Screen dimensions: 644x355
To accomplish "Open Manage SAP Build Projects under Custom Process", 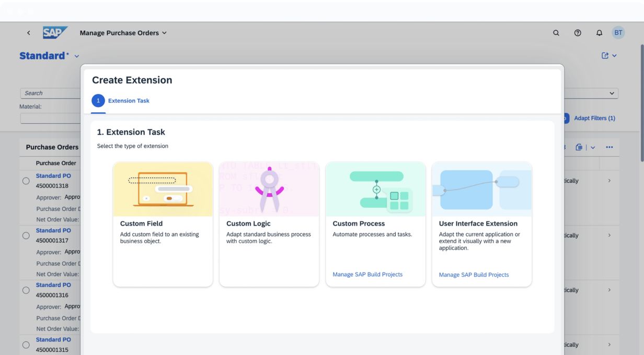I will click(x=367, y=275).
